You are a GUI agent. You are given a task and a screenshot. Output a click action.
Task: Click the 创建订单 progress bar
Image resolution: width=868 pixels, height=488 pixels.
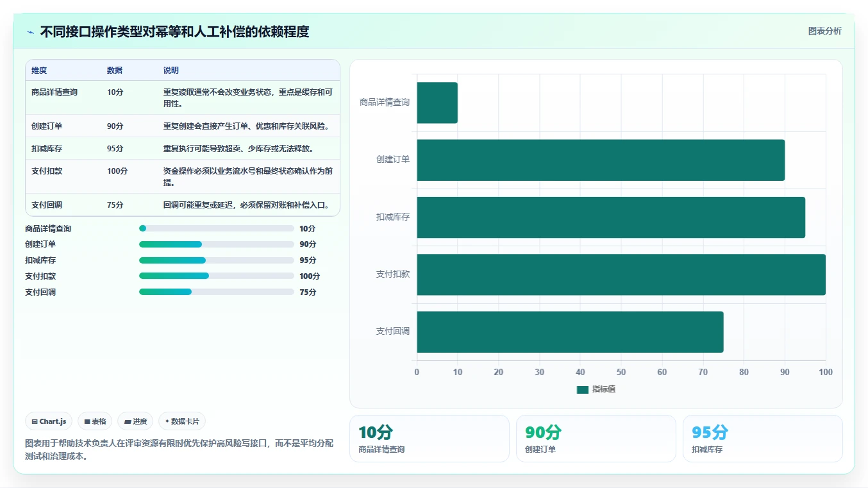click(217, 244)
